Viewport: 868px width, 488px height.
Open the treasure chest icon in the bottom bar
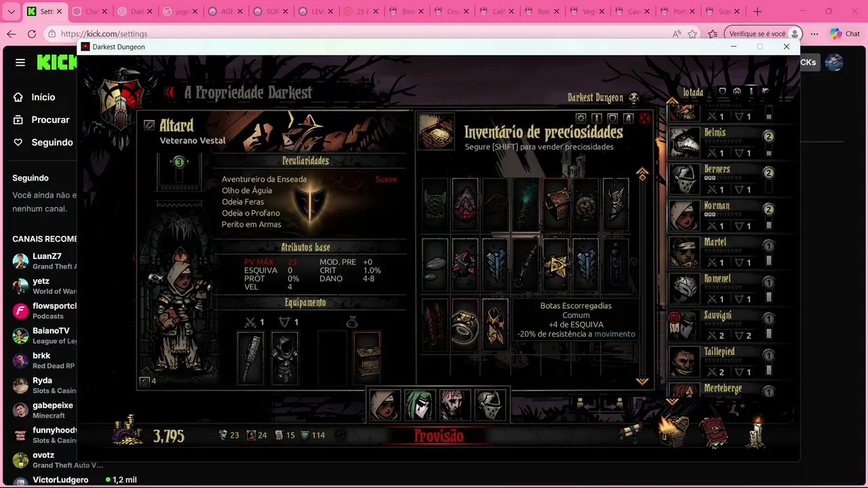(674, 431)
